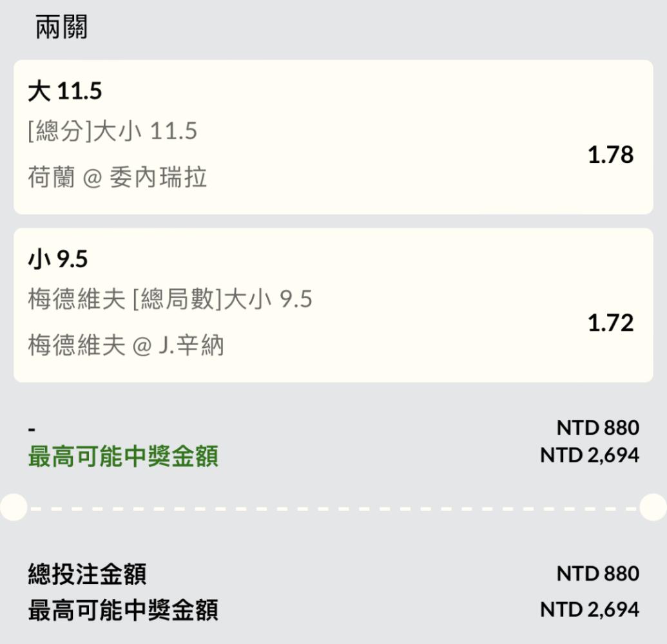The height and width of the screenshot is (644, 667).
Task: Click the NTD 2,694 payout next to green label
Action: [590, 455]
